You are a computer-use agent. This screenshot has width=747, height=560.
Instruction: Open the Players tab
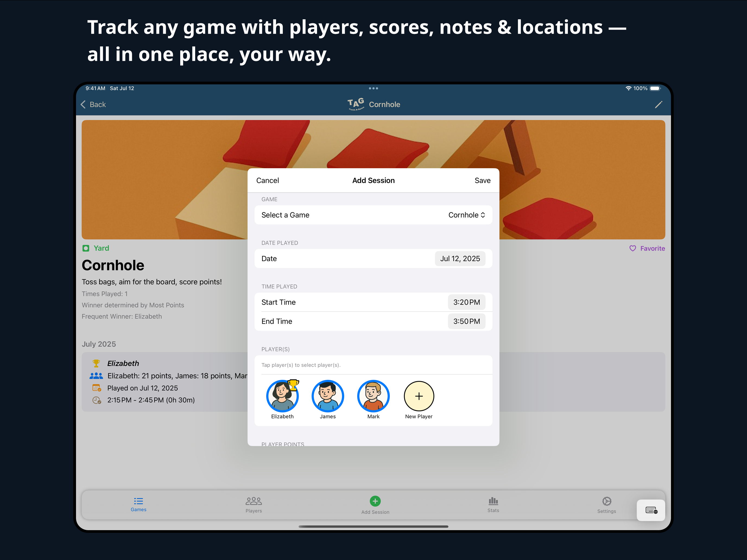254,504
